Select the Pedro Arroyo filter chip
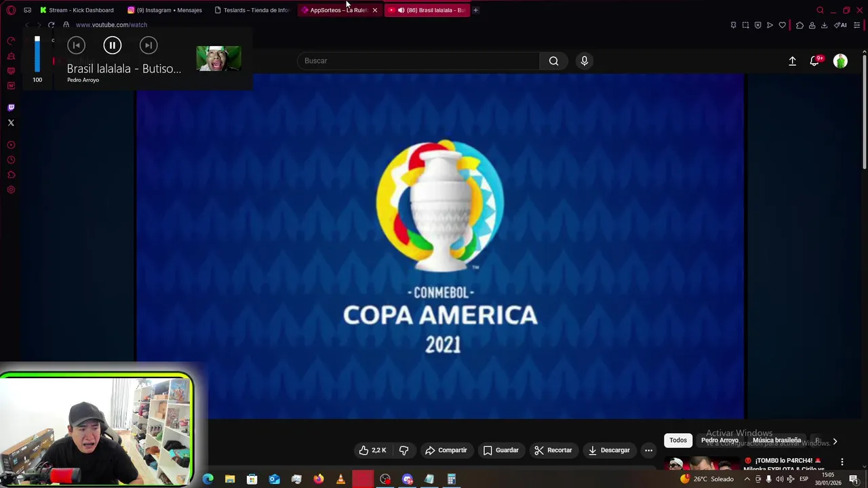The height and width of the screenshot is (488, 868). click(719, 441)
